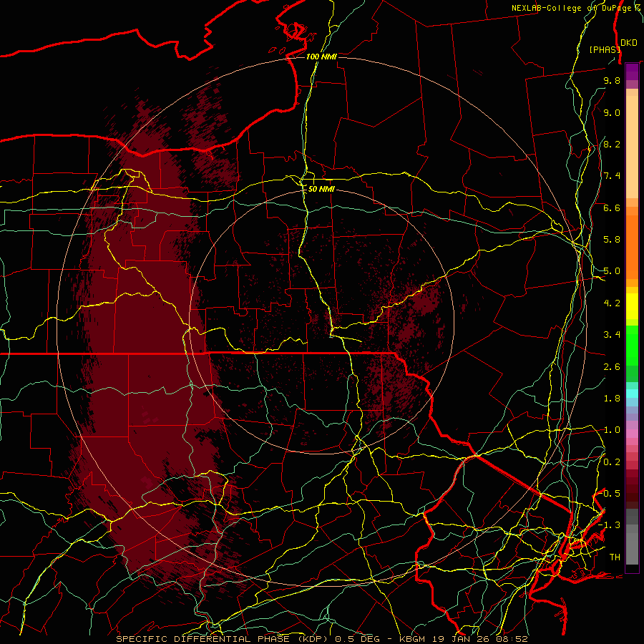Image resolution: width=644 pixels, height=644 pixels.
Task: Click the Specific Differential Phase caption line
Action: (x=321, y=639)
